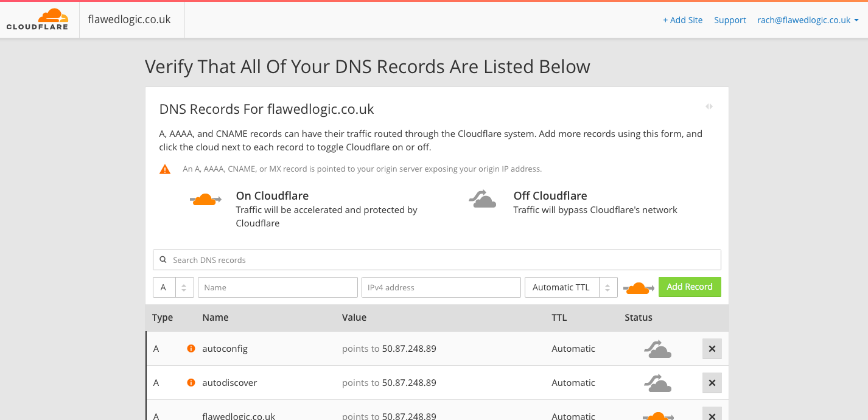Click the On Cloudflare heading text

[272, 196]
